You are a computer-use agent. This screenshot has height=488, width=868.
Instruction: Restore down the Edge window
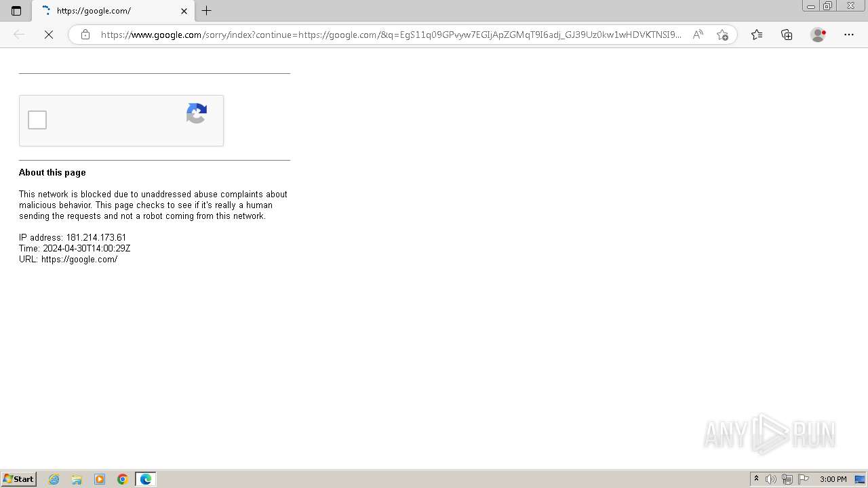click(x=828, y=6)
